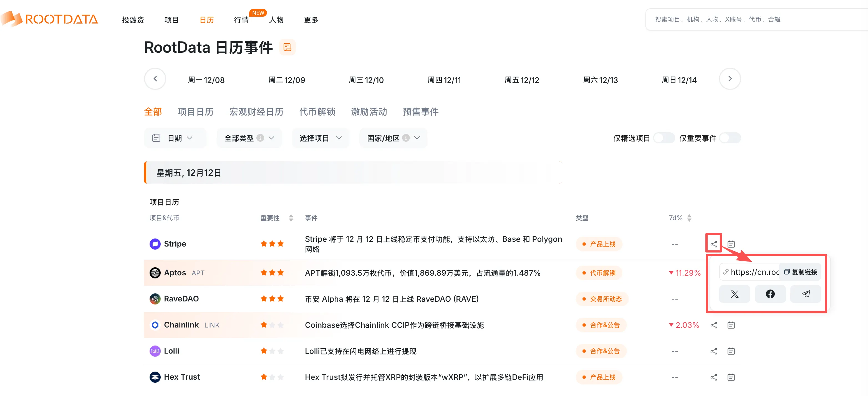Share to Facebook from the share popup
868x396 pixels.
(770, 294)
